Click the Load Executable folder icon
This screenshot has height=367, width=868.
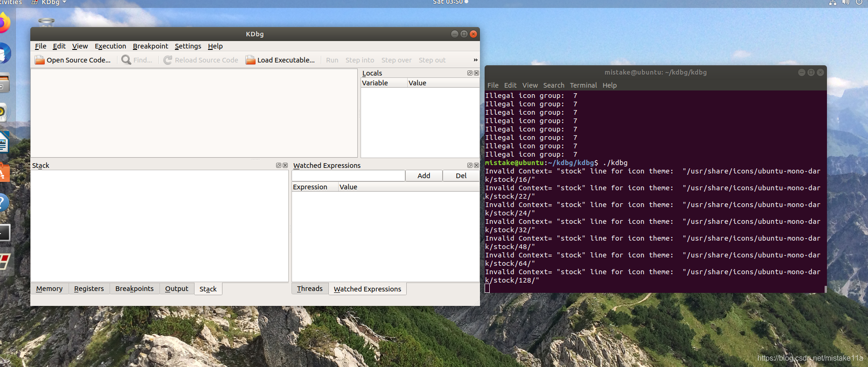tap(250, 60)
